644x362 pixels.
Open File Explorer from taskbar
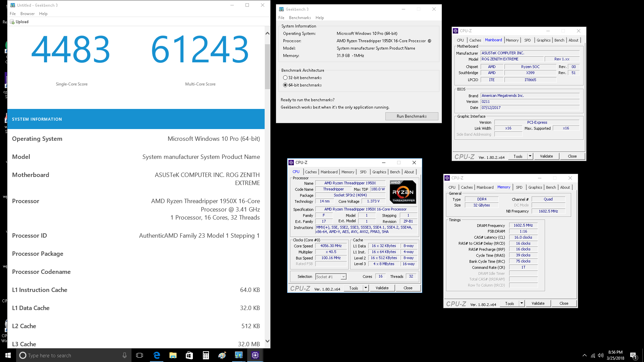tap(173, 355)
